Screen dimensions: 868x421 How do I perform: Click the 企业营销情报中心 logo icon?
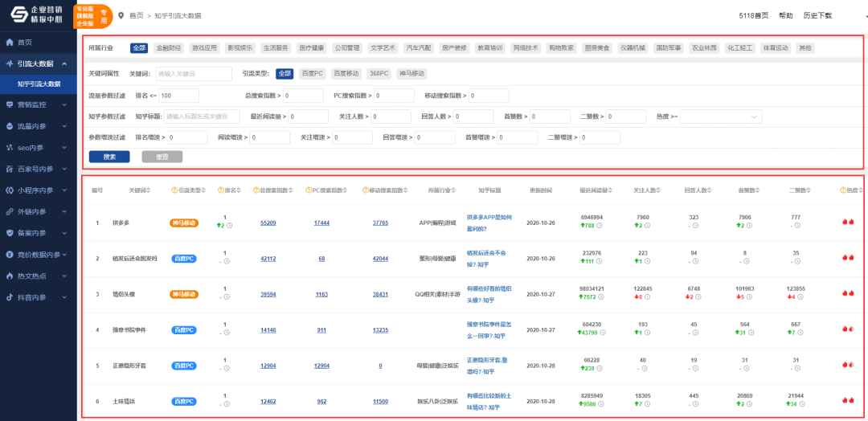(19, 15)
